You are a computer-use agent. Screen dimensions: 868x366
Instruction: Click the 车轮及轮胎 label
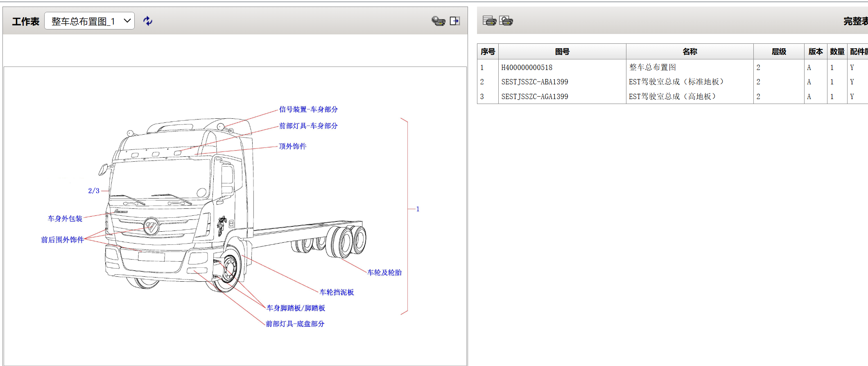click(384, 272)
